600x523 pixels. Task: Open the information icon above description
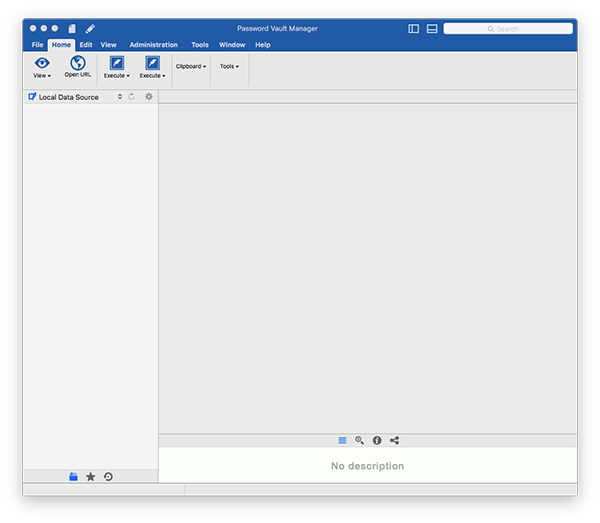click(x=377, y=441)
